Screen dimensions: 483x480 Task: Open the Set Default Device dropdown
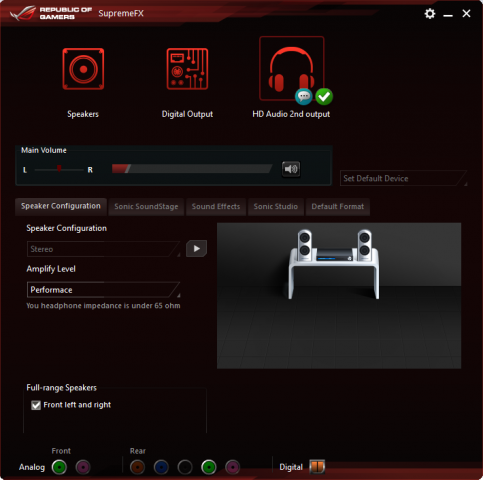(403, 178)
